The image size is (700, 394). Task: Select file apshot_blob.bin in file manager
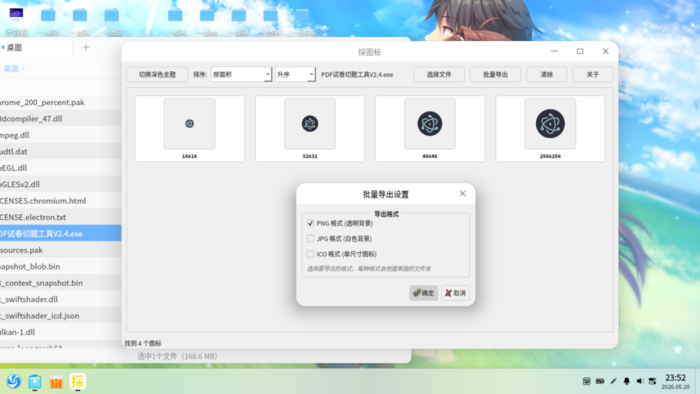tap(60, 266)
